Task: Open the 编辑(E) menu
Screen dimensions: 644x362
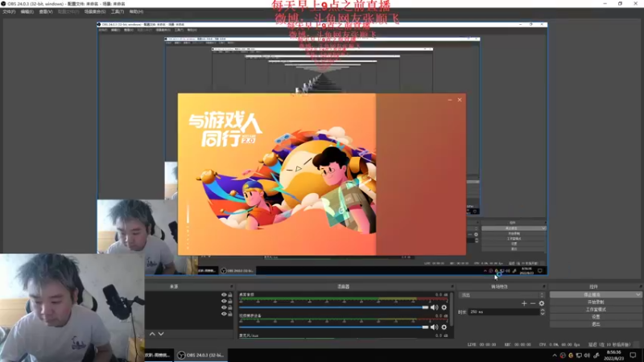Action: click(x=27, y=11)
